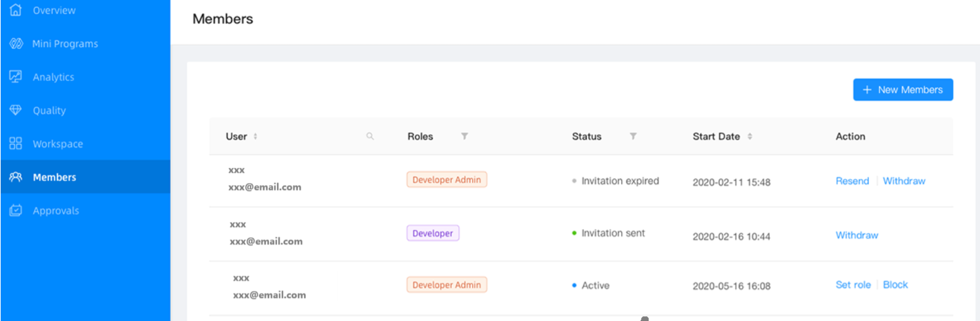980x321 pixels.
Task: Open the Analytics menu item
Action: click(54, 77)
